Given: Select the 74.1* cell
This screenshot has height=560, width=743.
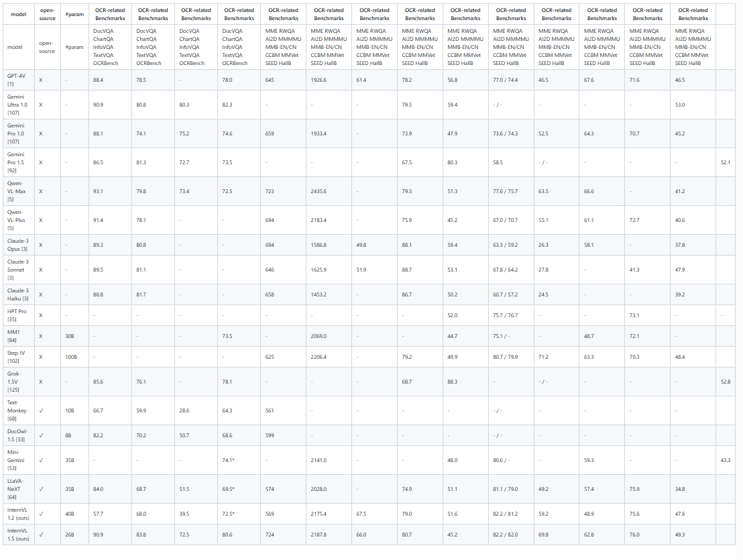Looking at the screenshot, I should [x=239, y=460].
